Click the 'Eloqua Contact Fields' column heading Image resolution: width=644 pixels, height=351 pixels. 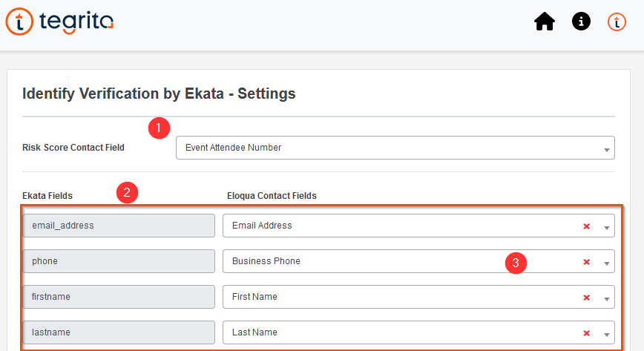[x=272, y=196]
